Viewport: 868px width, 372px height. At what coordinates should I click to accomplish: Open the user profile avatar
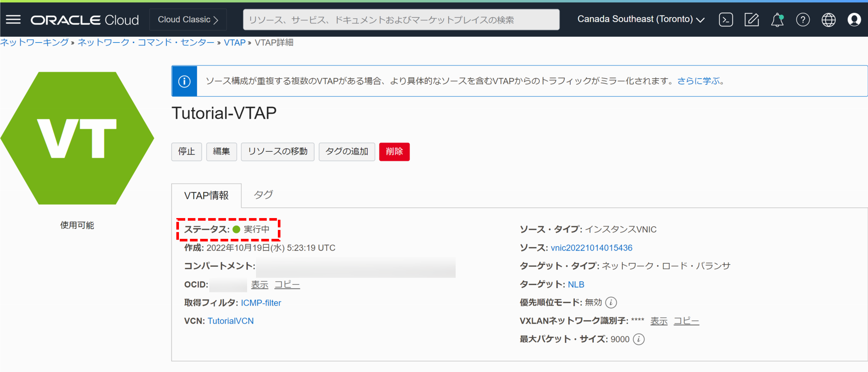[854, 20]
